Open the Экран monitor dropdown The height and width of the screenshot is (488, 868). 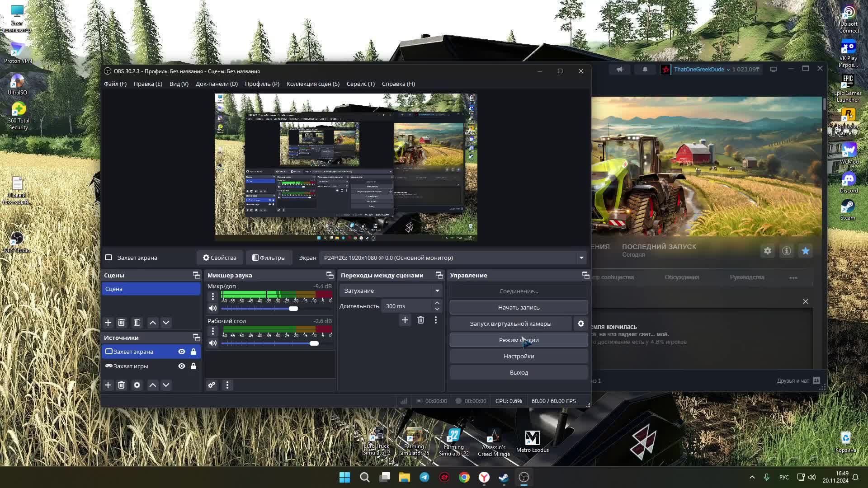(453, 258)
